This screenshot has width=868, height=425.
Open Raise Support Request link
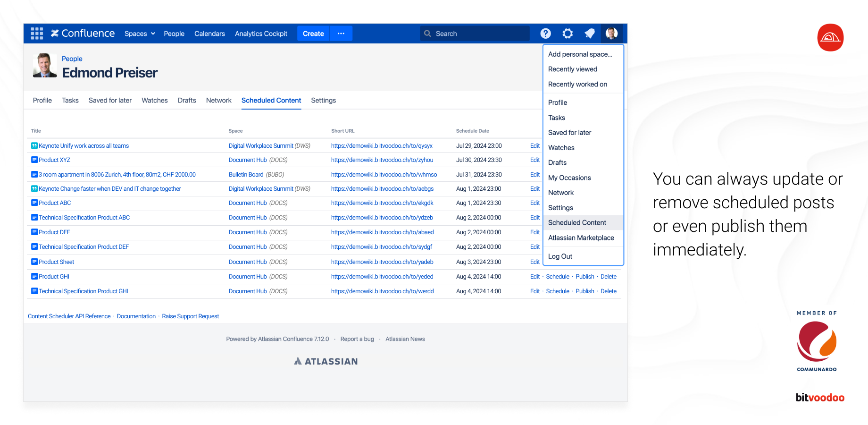[191, 316]
